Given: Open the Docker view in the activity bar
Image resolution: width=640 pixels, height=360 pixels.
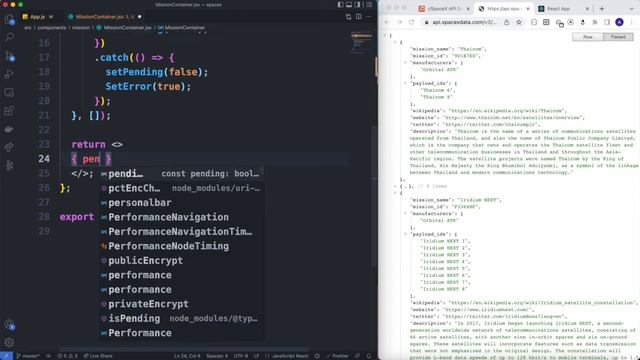Looking at the screenshot, I should click(9, 129).
